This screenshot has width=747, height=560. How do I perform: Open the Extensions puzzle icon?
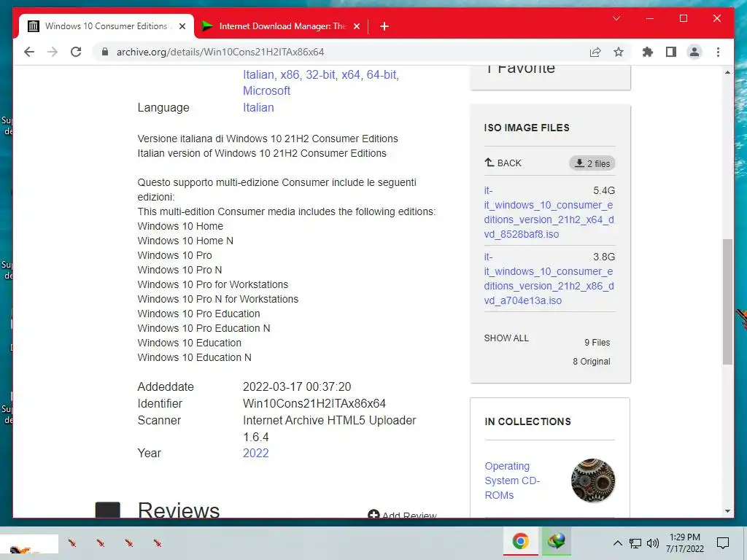coord(648,52)
